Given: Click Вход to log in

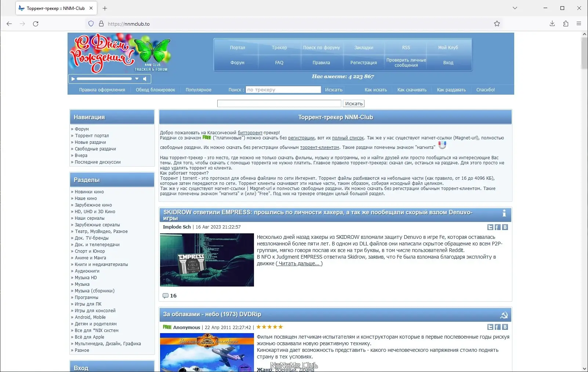Looking at the screenshot, I should coord(448,63).
